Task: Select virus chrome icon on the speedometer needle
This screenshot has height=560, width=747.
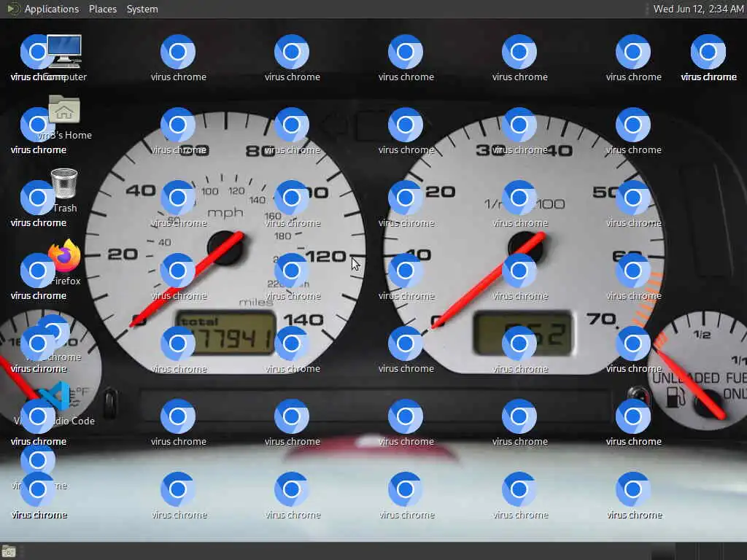Action: click(x=178, y=271)
